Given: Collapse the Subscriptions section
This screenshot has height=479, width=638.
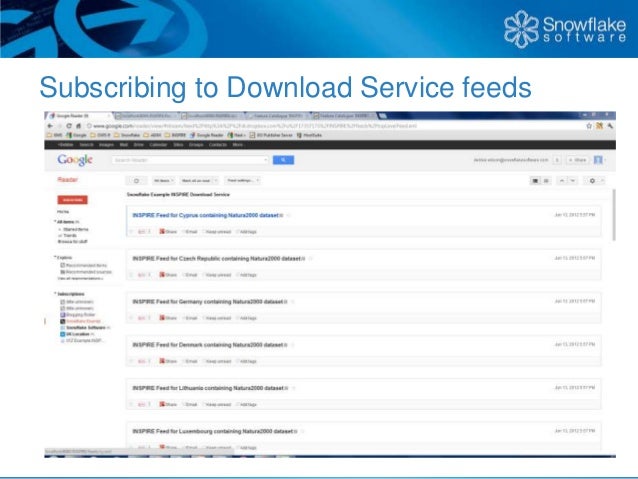Looking at the screenshot, I should [55, 293].
